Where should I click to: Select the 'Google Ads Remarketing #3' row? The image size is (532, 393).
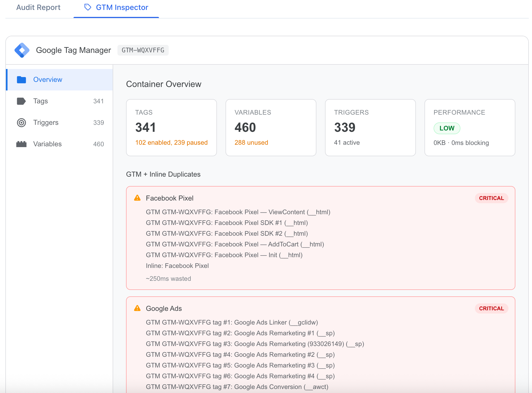point(240,365)
